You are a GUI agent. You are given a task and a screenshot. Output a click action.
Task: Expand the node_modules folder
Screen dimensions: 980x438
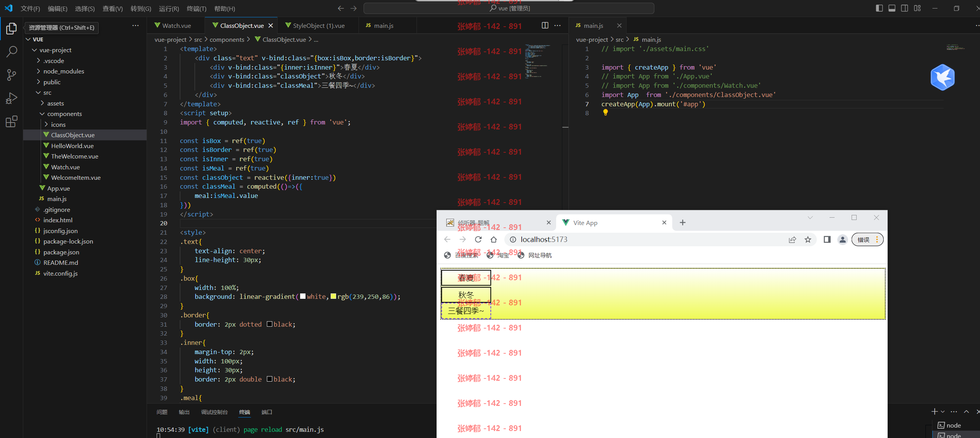click(38, 71)
